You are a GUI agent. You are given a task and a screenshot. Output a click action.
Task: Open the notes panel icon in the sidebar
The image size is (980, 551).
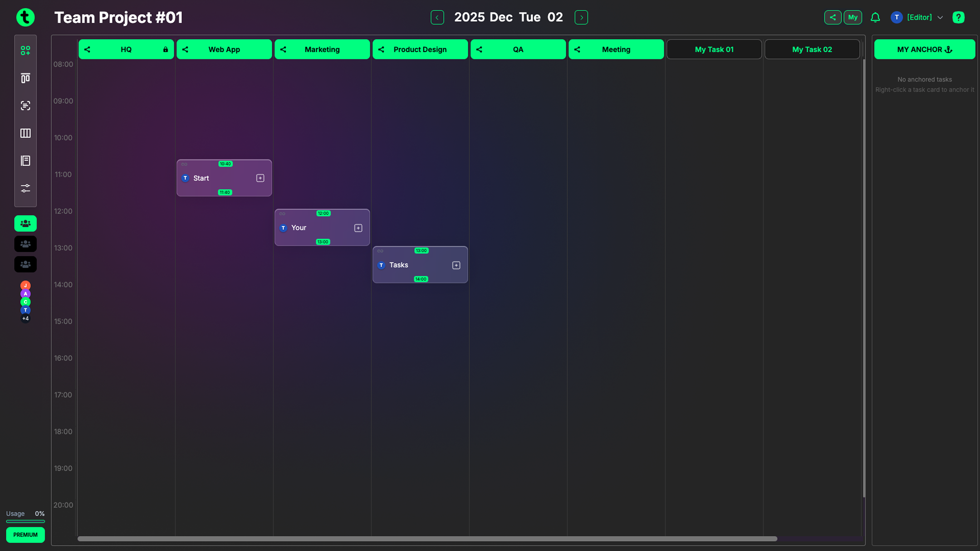click(x=25, y=161)
